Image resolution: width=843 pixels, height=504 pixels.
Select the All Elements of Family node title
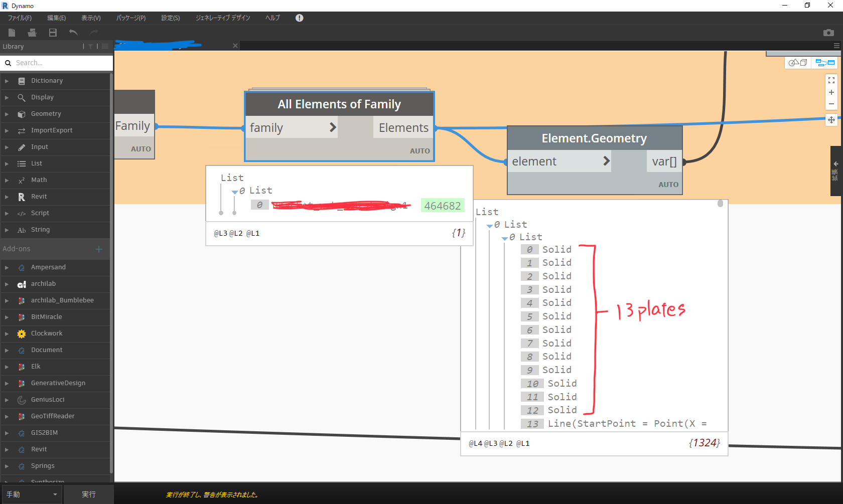point(339,104)
